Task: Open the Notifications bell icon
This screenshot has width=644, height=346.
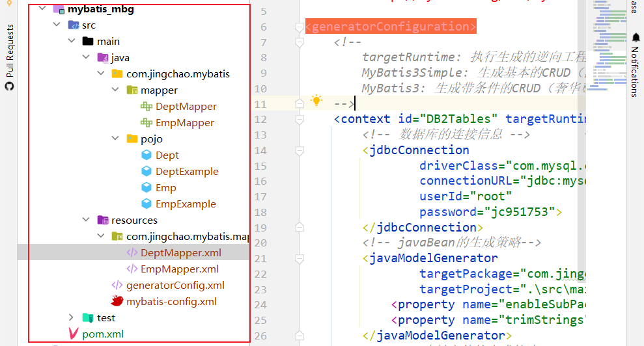Action: (x=636, y=37)
